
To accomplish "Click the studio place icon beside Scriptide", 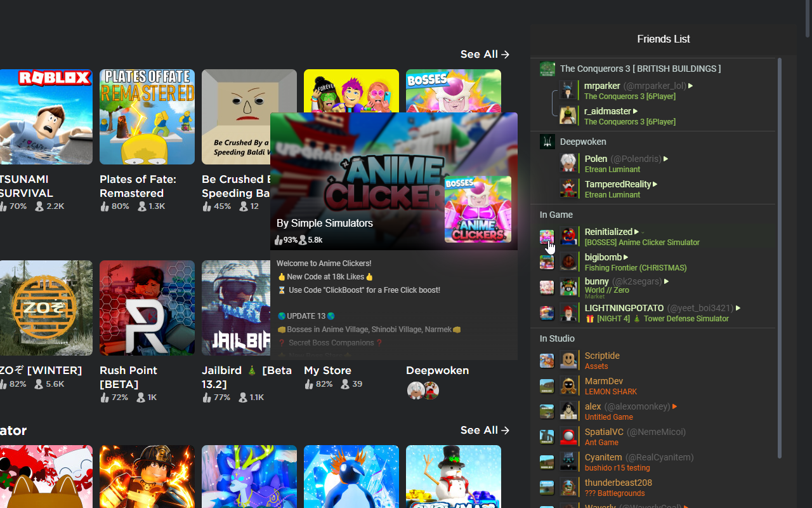I will coord(547,361).
